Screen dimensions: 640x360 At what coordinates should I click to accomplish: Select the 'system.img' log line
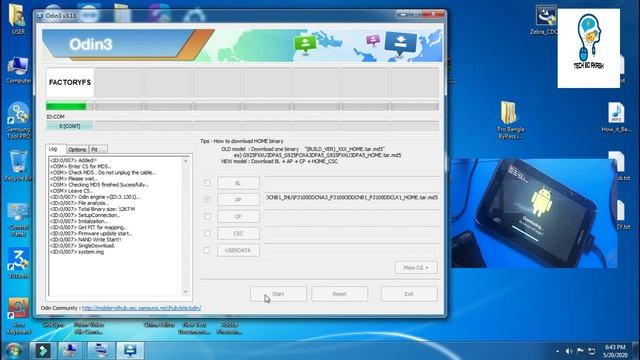point(77,252)
